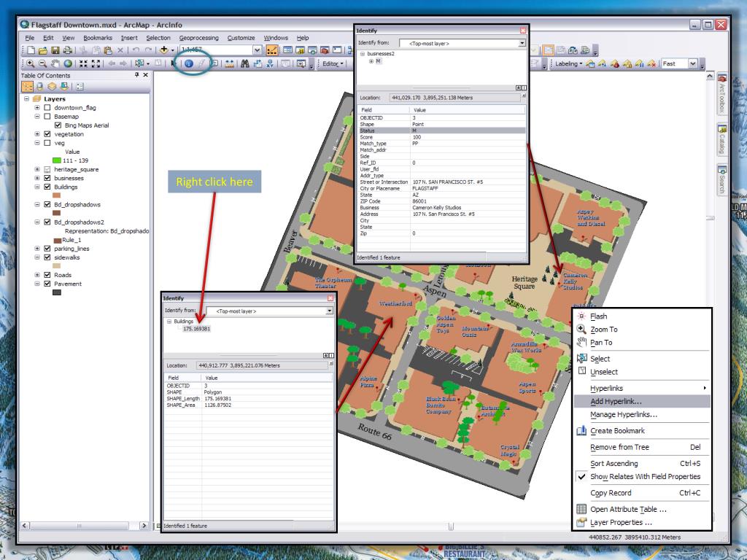The height and width of the screenshot is (560, 747).
Task: Toggle the businesses layer checkbox
Action: point(47,178)
